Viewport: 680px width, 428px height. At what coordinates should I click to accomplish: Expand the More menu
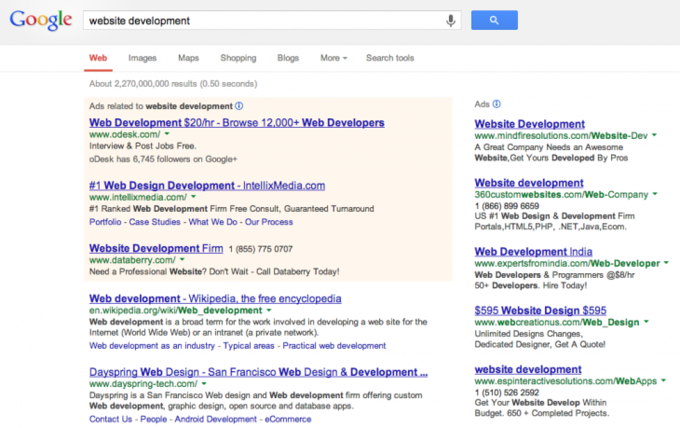pos(333,58)
